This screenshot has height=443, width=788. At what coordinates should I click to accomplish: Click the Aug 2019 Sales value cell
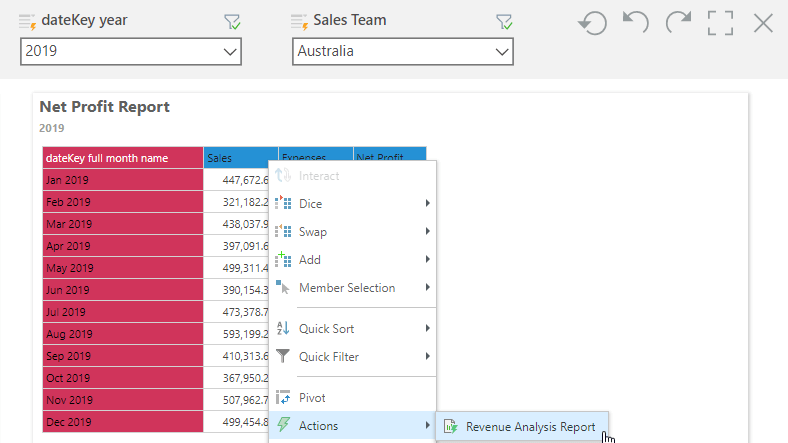236,334
